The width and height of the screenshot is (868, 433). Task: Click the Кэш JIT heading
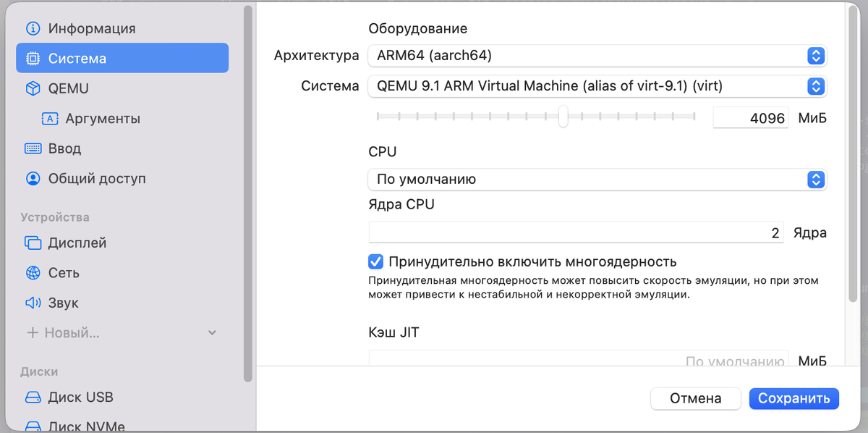click(393, 333)
